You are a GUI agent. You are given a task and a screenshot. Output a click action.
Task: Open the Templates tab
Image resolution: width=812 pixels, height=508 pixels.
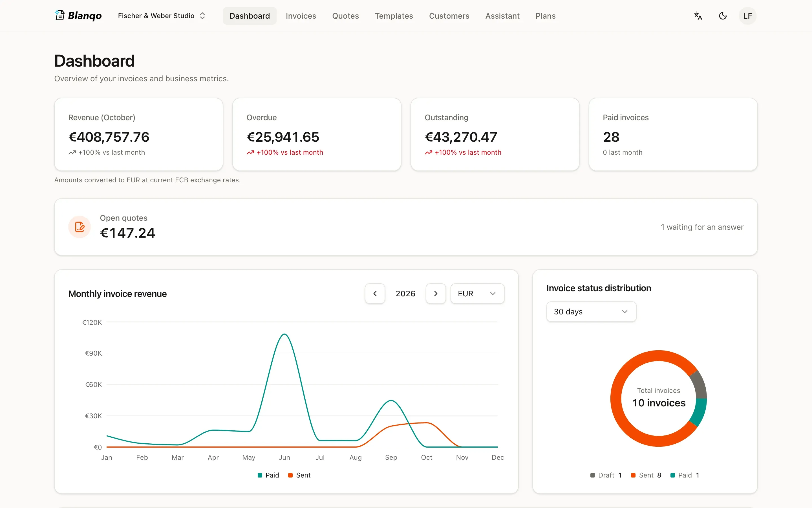(x=394, y=16)
